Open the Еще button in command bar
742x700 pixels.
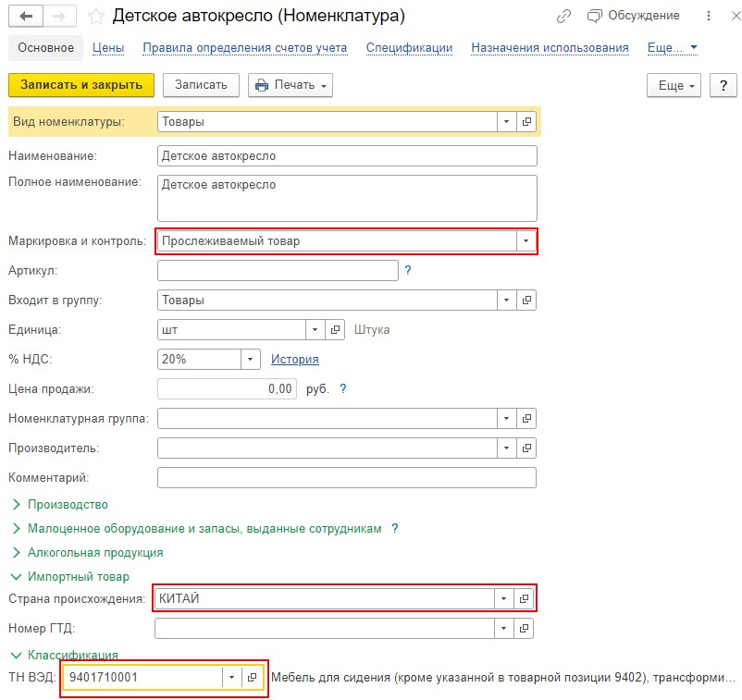[x=674, y=86]
